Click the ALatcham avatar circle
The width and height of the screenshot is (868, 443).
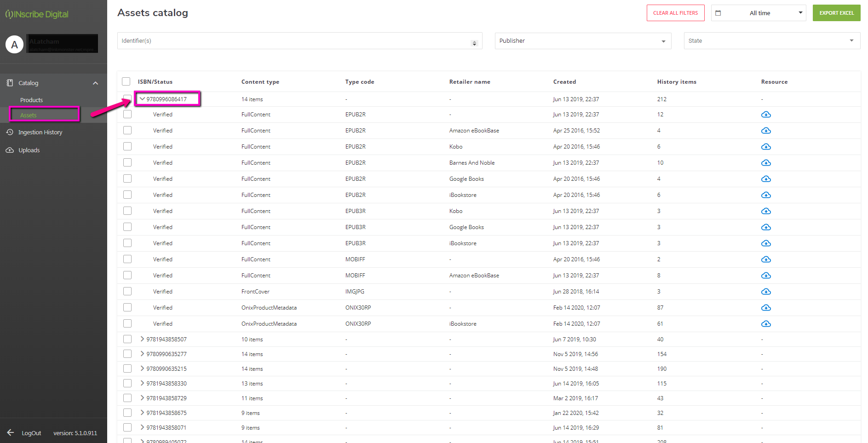click(x=15, y=45)
